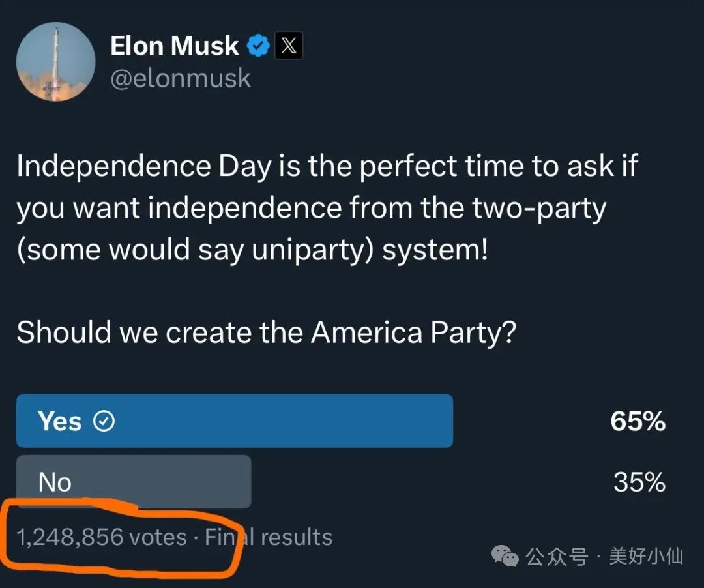Select the Yes poll option bar
The width and height of the screenshot is (704, 588).
(235, 421)
